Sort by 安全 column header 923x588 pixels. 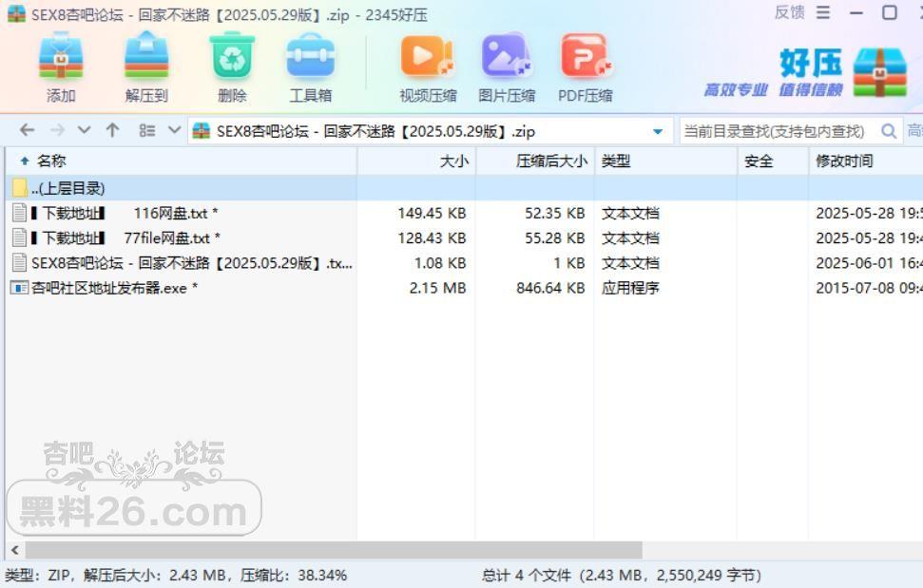[772, 161]
